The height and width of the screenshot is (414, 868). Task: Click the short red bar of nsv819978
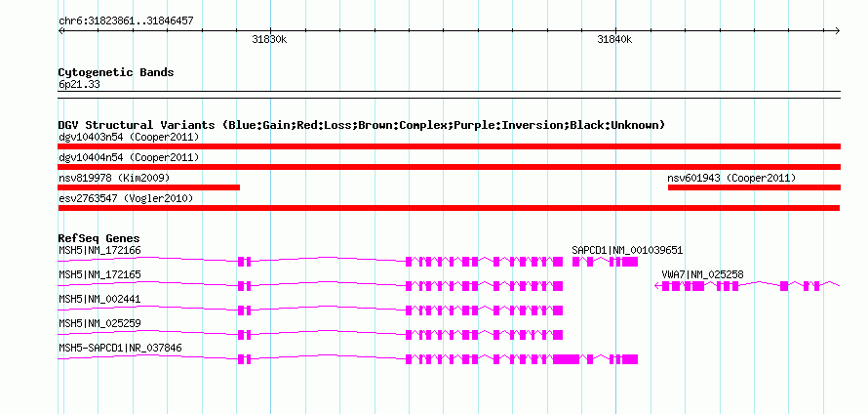(149, 187)
